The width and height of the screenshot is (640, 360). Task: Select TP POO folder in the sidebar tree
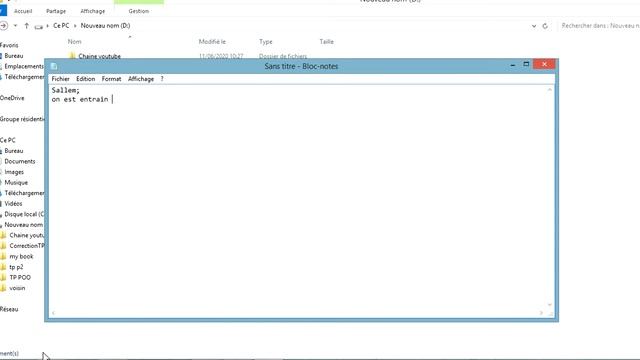click(20, 278)
